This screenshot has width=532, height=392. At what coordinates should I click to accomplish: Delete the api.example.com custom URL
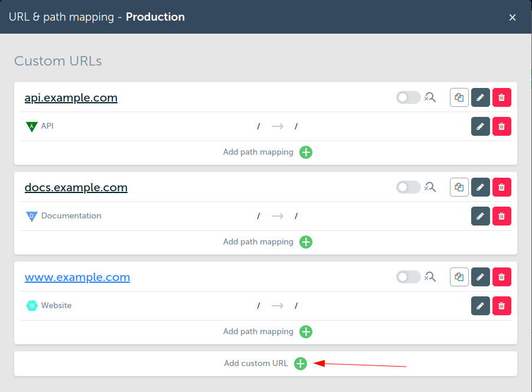coord(502,98)
